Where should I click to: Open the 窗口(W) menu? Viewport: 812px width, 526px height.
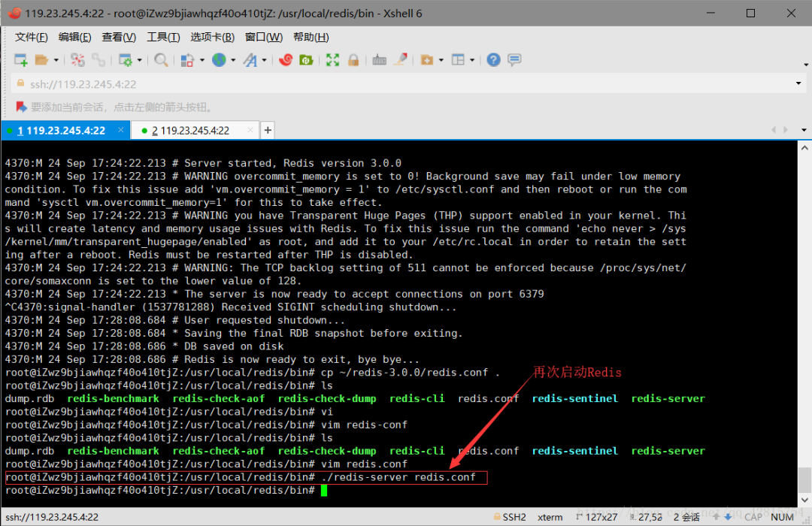264,38
